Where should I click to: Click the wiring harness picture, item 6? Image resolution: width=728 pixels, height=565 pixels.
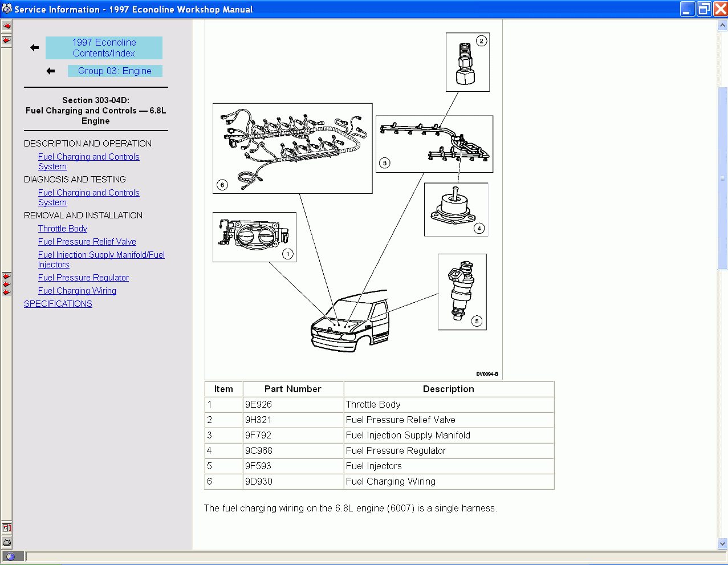pos(292,148)
